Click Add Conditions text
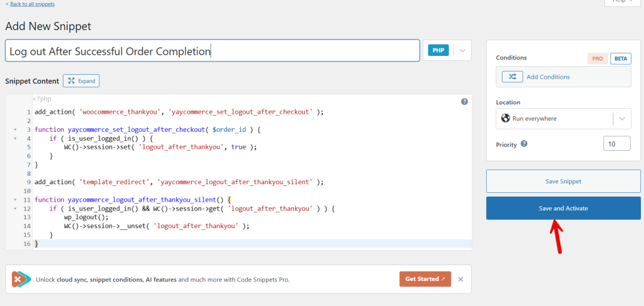The width and height of the screenshot is (644, 306). pos(548,77)
